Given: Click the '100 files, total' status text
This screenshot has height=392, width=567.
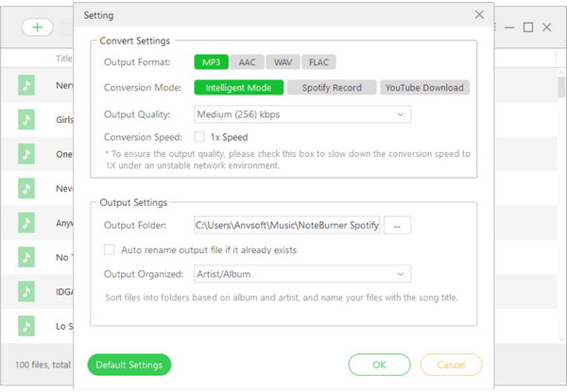Looking at the screenshot, I should pyautogui.click(x=43, y=365).
